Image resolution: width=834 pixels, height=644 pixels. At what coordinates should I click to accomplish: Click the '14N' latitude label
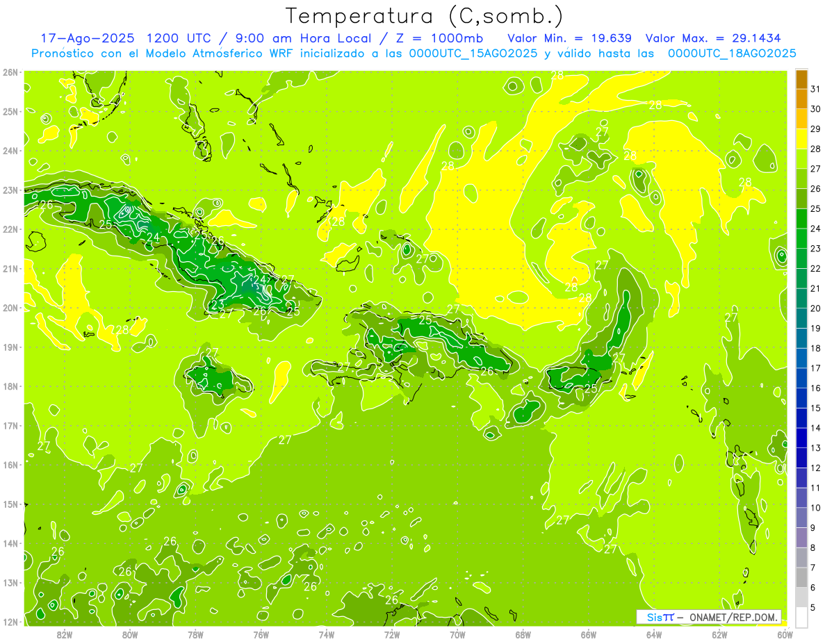coord(10,543)
